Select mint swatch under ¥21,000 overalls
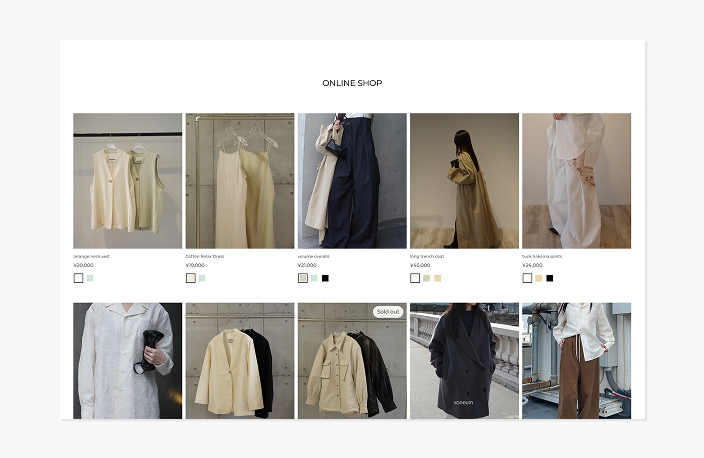 pos(314,278)
